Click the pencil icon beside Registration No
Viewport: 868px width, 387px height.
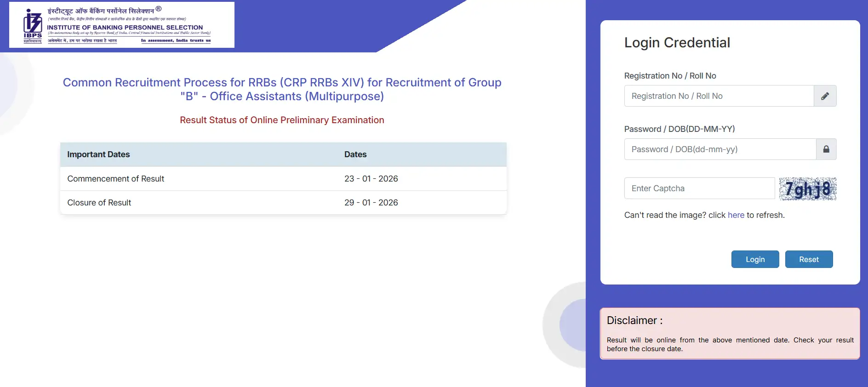[825, 96]
